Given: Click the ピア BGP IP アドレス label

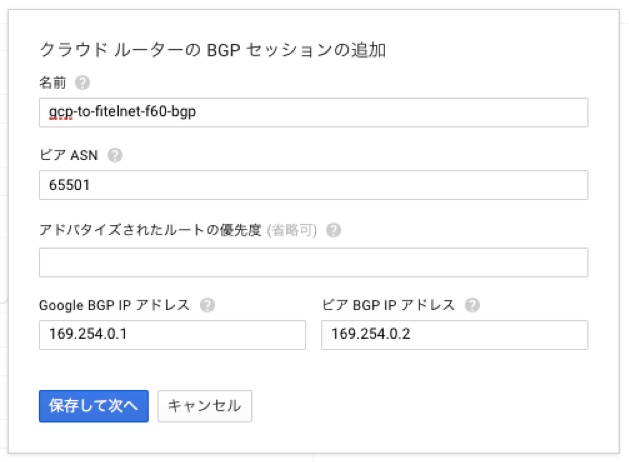Looking at the screenshot, I should click(x=388, y=305).
